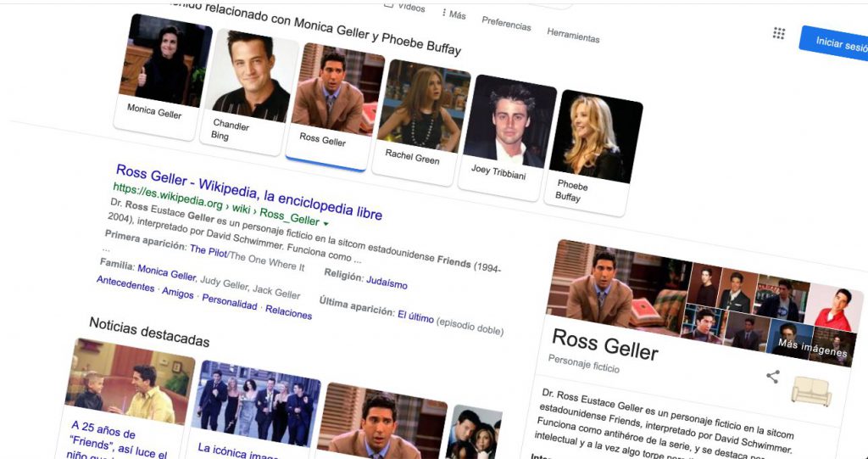Open the Google apps grid icon
Viewport: 868px width, 459px height.
point(779,33)
